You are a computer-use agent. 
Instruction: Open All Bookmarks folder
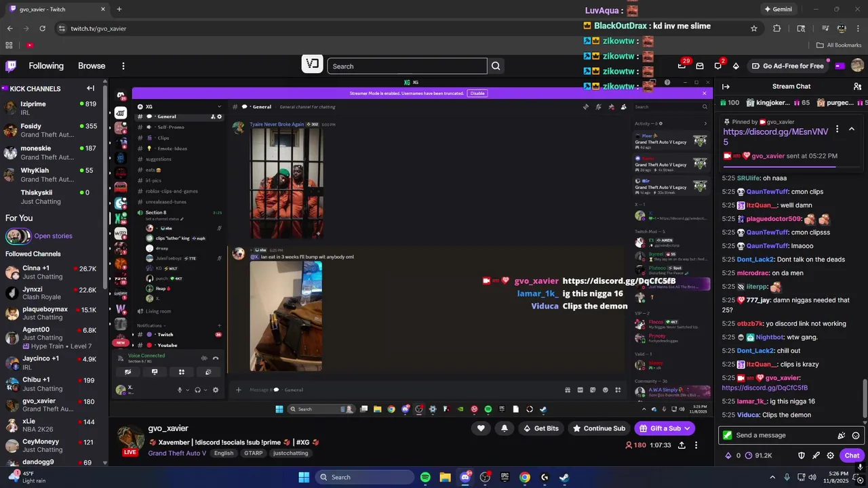(839, 45)
